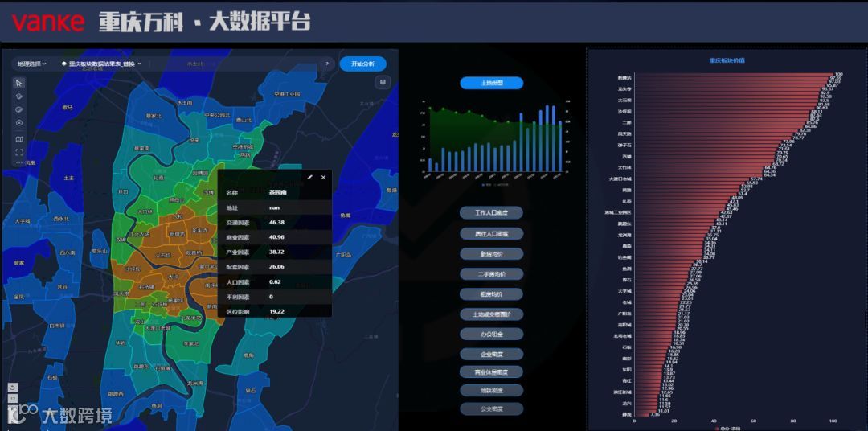Viewport: 868px width, 431px height.
Task: Click the arrow icon at search bar end
Action: [326, 64]
